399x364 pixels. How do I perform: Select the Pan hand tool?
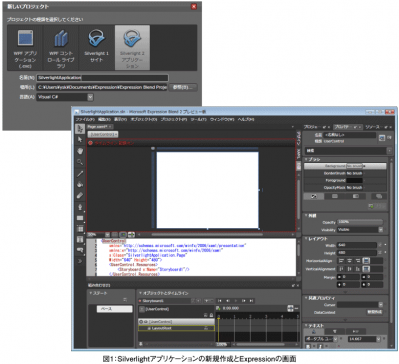click(80, 151)
